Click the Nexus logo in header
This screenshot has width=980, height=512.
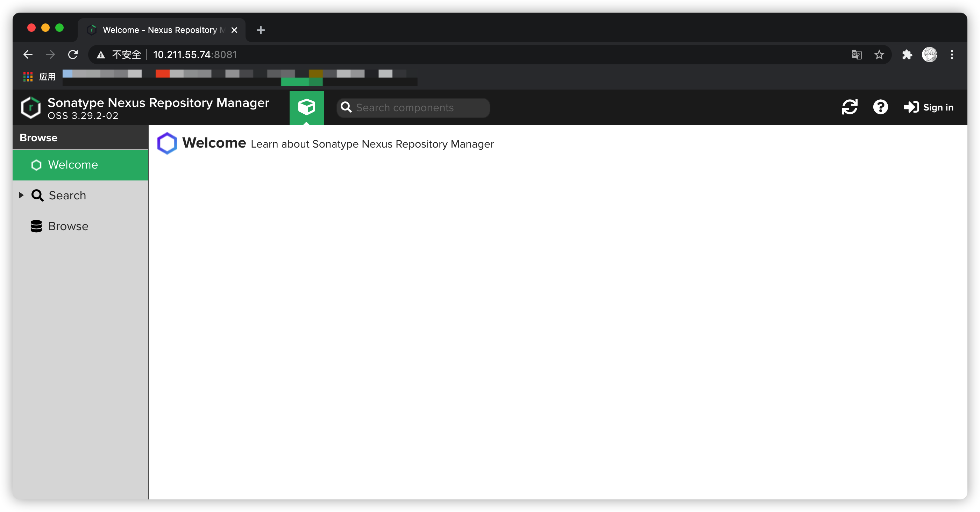click(30, 108)
